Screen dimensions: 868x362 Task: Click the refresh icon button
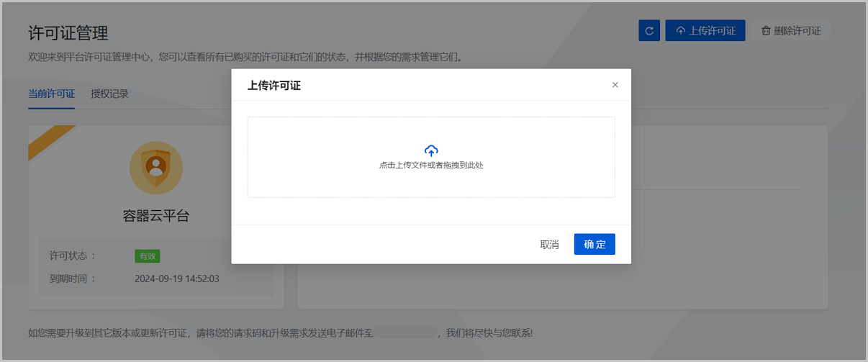tap(649, 31)
